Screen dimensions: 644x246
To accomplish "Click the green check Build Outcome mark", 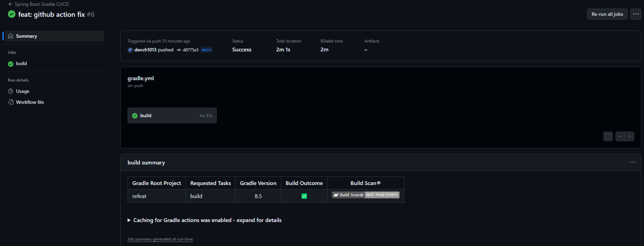I will [x=304, y=196].
